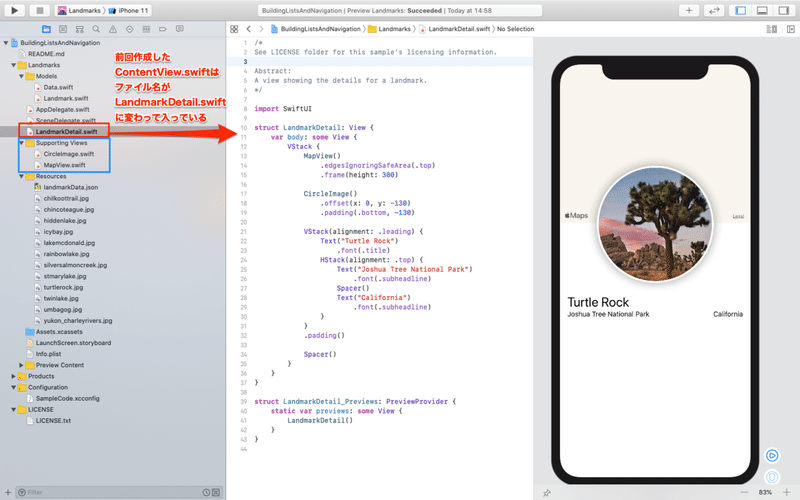Add an editor on the right
The width and height of the screenshot is (800, 500).
tap(791, 29)
